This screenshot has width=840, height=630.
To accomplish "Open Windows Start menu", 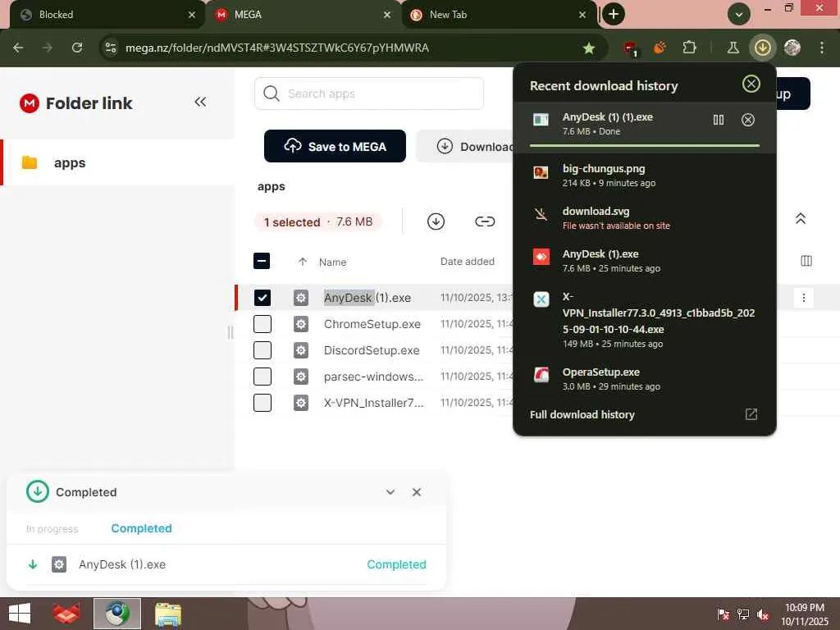I will pyautogui.click(x=20, y=614).
